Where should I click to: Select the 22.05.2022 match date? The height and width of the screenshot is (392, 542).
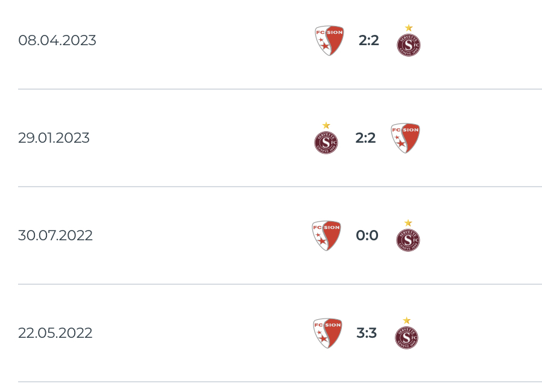[x=55, y=333]
